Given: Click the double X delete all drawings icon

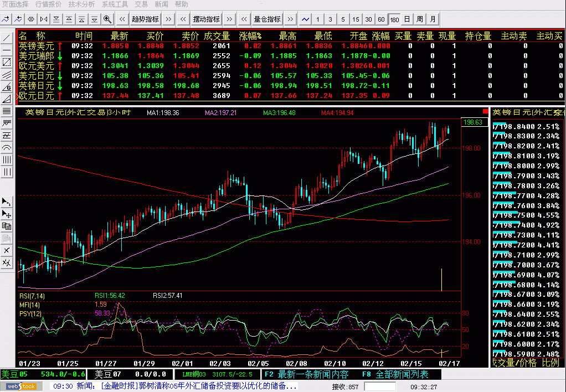Looking at the screenshot, I should [7, 263].
